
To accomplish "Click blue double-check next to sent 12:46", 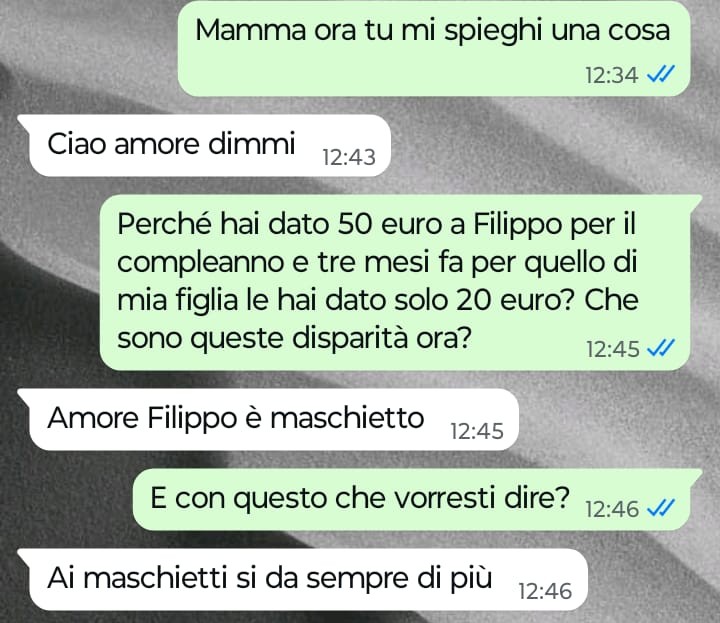I will click(x=660, y=508).
